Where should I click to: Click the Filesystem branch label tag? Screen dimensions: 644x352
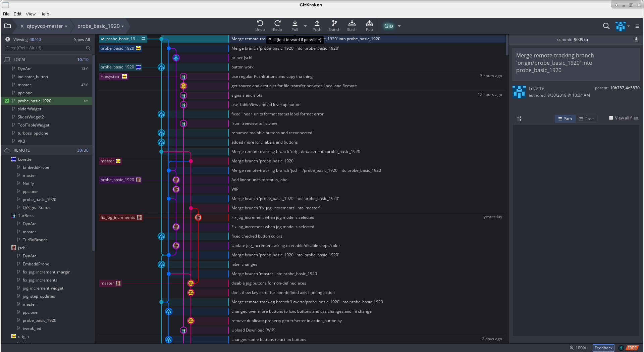(x=113, y=77)
